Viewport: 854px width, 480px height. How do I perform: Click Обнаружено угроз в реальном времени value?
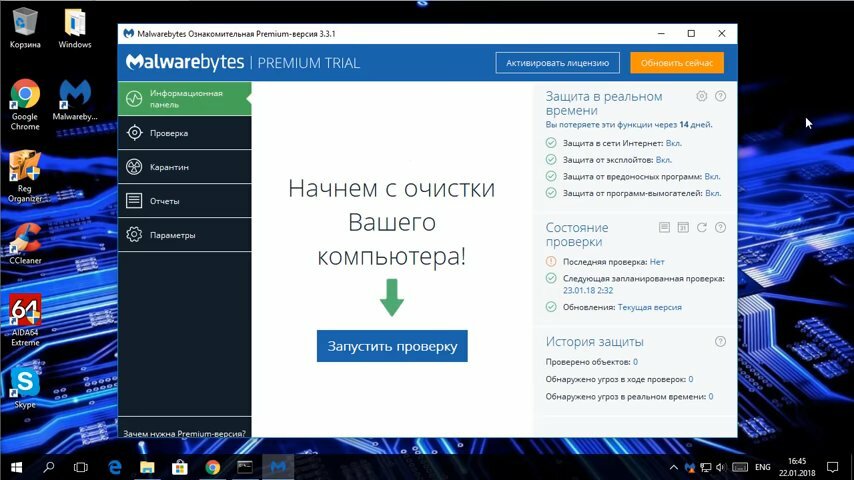tap(711, 397)
